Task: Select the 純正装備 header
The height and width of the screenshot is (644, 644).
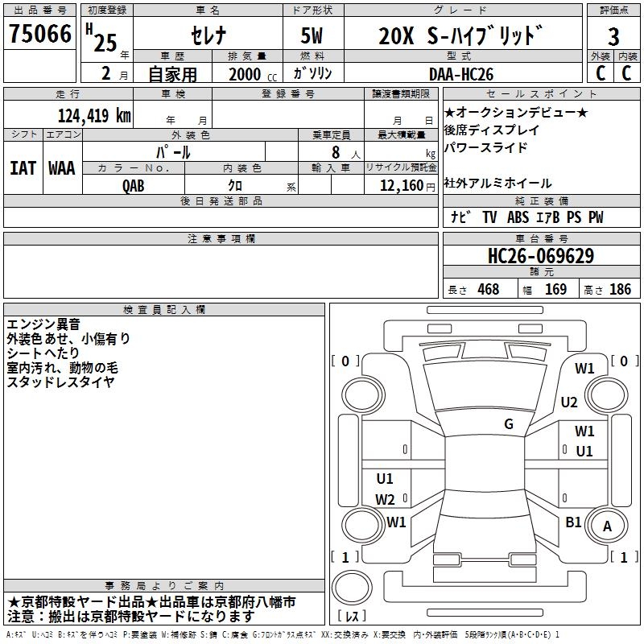Action: coord(541,200)
